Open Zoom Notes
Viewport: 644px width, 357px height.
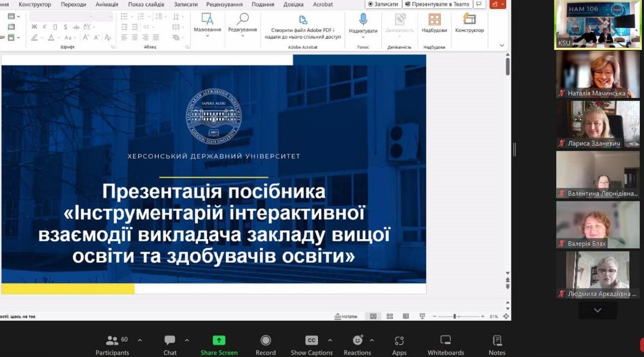pyautogui.click(x=497, y=345)
